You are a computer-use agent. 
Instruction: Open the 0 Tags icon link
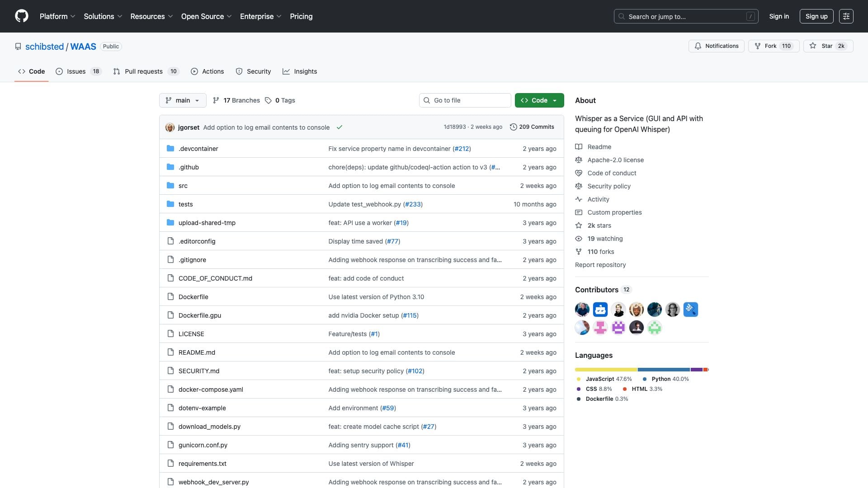click(x=268, y=100)
